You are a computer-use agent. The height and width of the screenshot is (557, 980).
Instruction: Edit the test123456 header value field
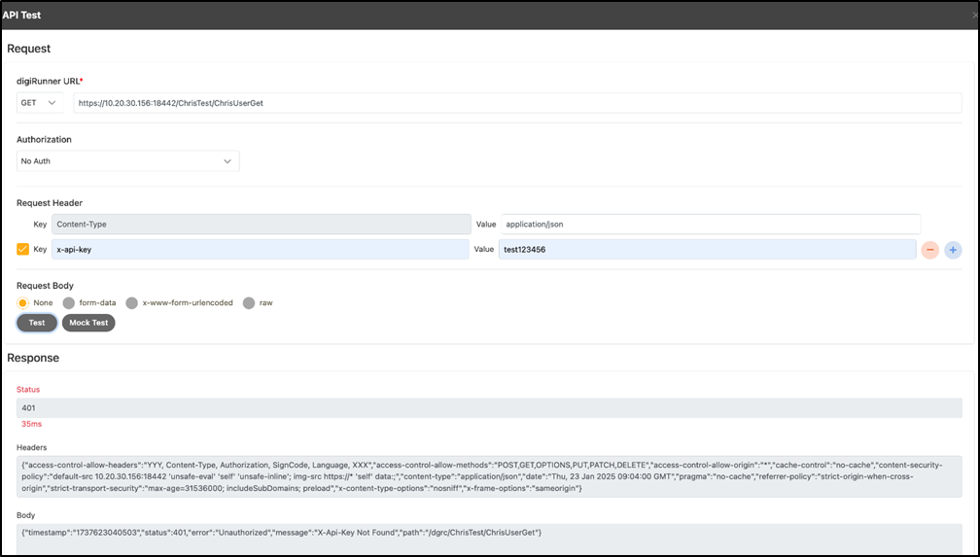pos(707,250)
